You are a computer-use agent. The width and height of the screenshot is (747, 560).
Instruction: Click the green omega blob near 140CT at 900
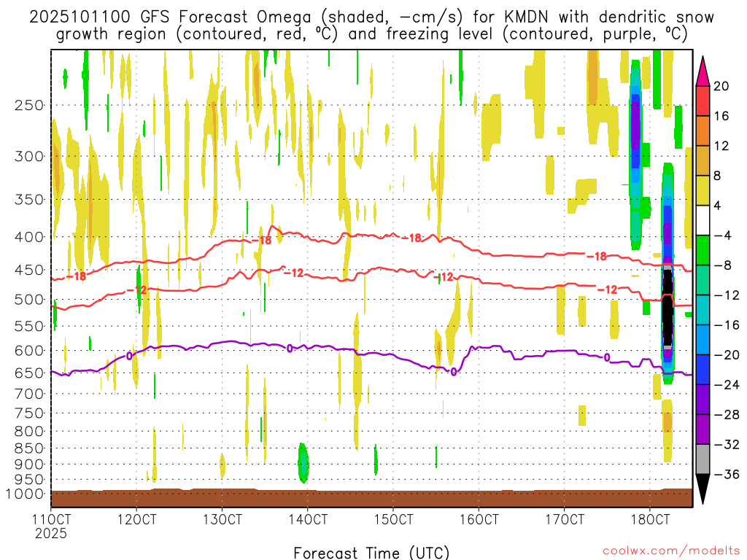point(303,463)
